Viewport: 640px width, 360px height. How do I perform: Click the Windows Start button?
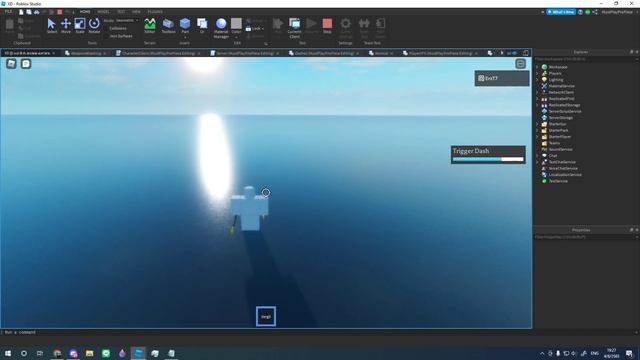point(8,353)
